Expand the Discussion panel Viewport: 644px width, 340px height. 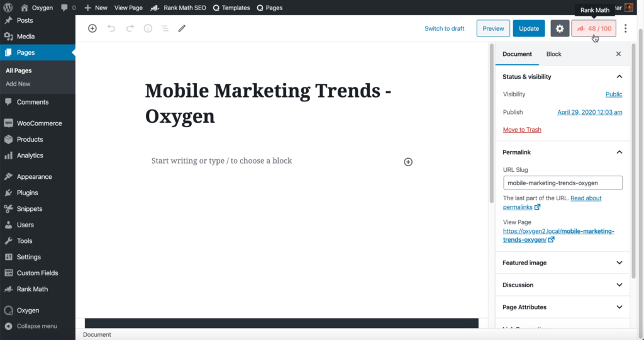pyautogui.click(x=562, y=285)
